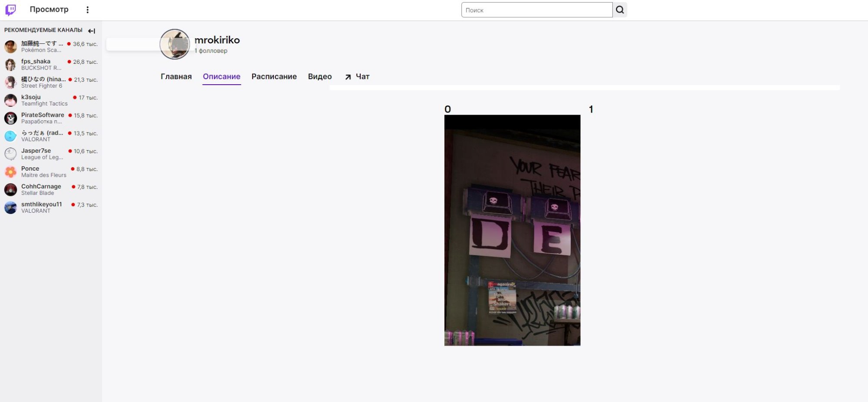868x402 pixels.
Task: Click inside the Поиск search field
Action: coord(537,10)
